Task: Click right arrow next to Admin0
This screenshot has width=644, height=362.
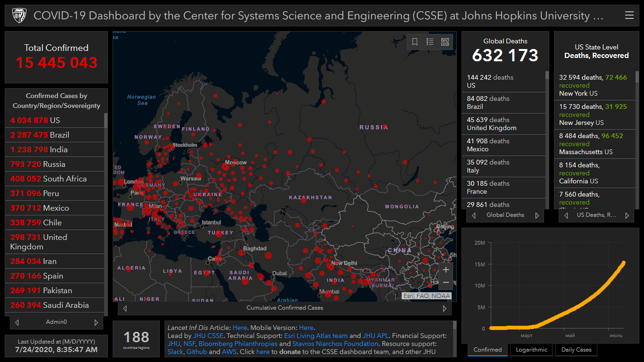Action: pyautogui.click(x=96, y=322)
